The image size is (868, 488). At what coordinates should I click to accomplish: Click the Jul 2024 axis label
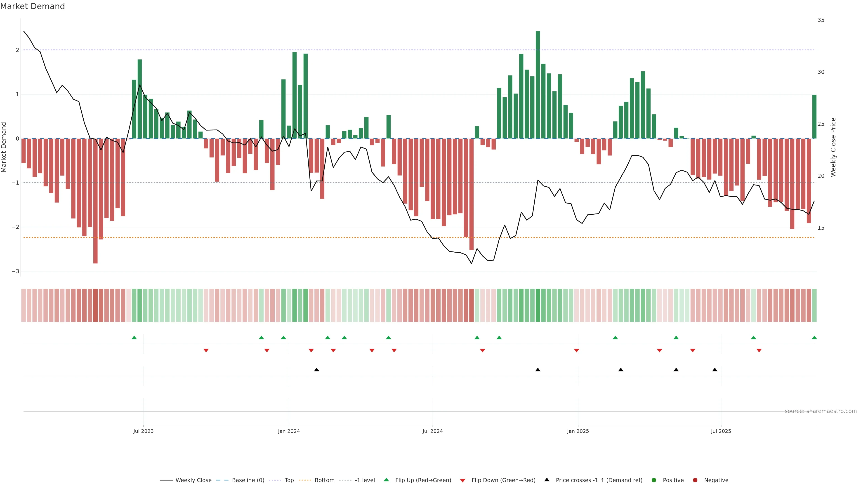point(432,431)
